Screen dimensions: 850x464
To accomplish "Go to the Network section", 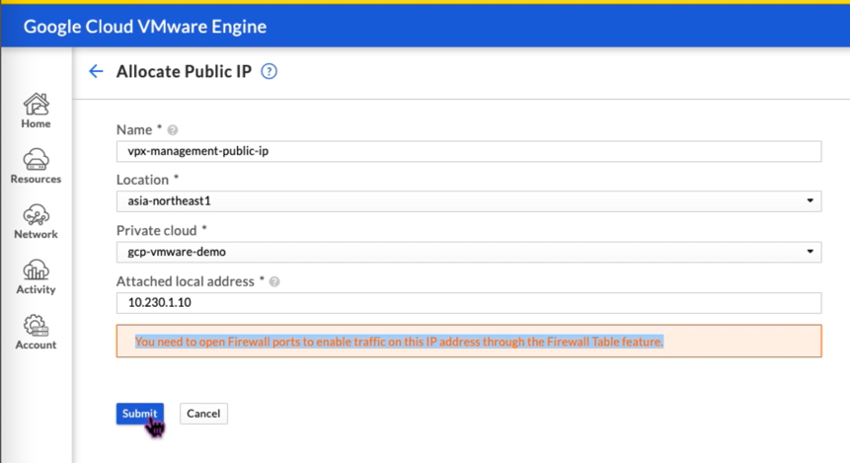I will point(36,221).
